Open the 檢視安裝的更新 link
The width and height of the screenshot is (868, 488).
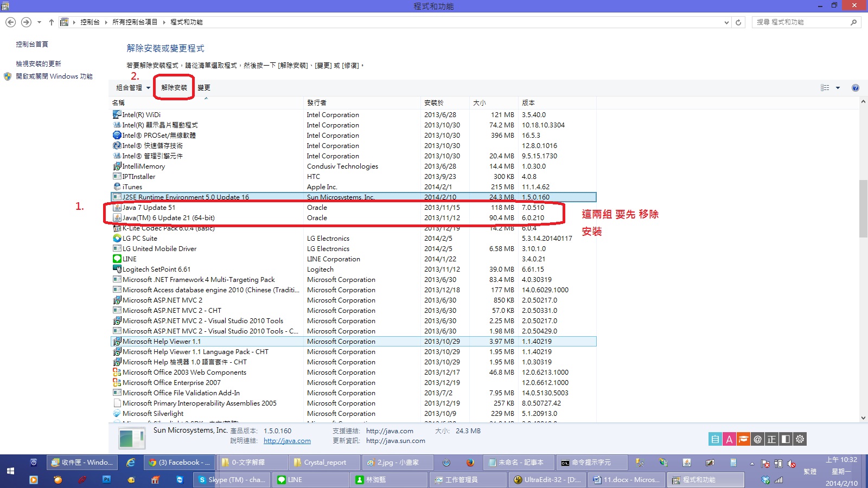[x=39, y=63]
